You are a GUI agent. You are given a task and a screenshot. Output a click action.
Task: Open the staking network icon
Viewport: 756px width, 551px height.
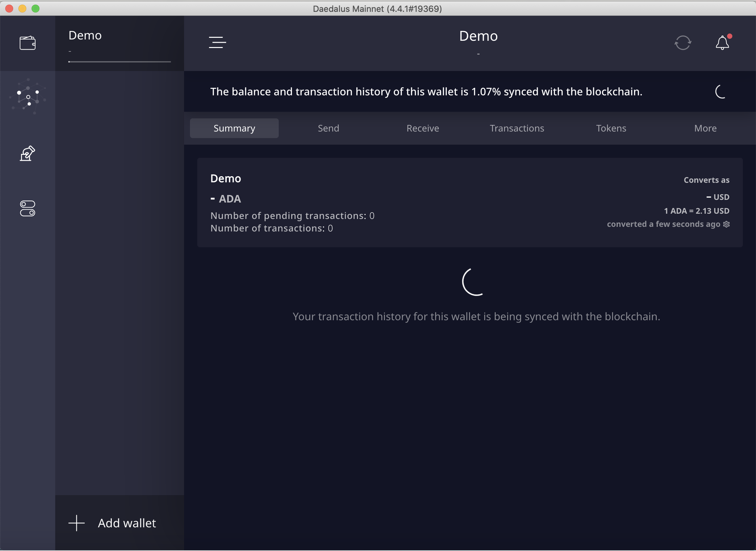point(28,97)
